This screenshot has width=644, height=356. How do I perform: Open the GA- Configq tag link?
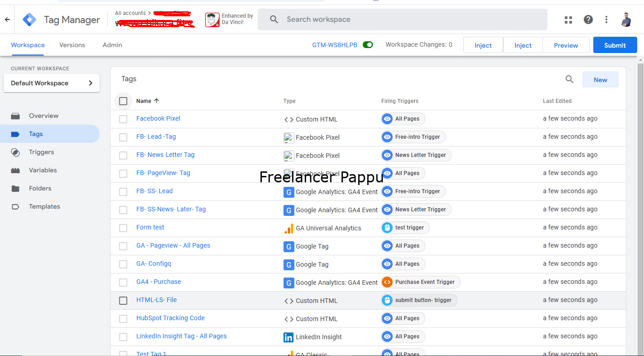pyautogui.click(x=154, y=263)
